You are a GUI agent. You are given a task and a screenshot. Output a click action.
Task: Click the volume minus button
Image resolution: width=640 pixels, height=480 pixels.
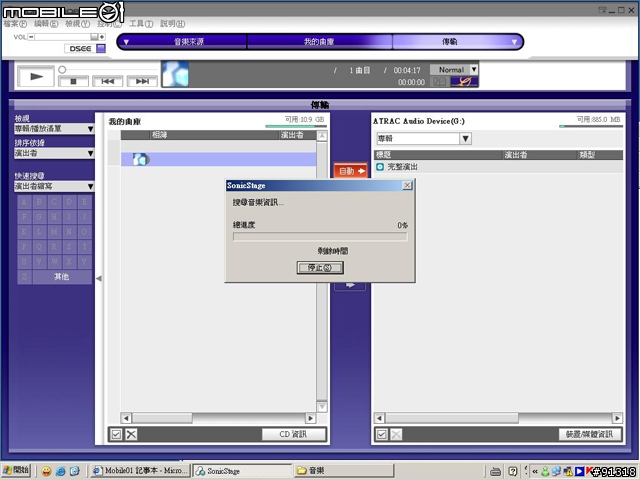coord(31,37)
